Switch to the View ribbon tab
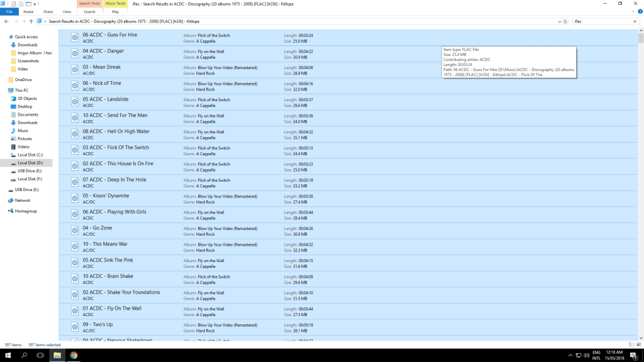The width and height of the screenshot is (644, 362). 67,11
